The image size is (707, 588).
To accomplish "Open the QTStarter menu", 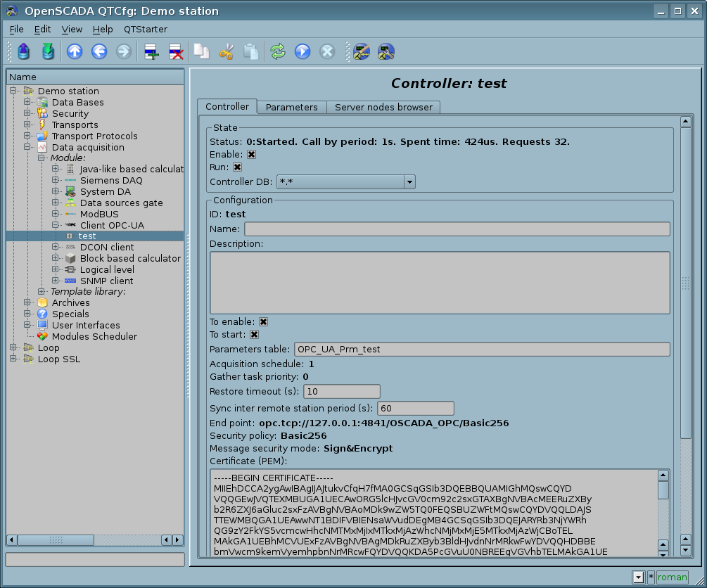I will [146, 29].
